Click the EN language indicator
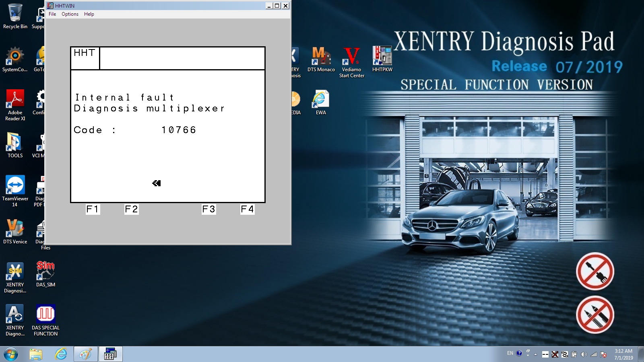 pyautogui.click(x=510, y=353)
